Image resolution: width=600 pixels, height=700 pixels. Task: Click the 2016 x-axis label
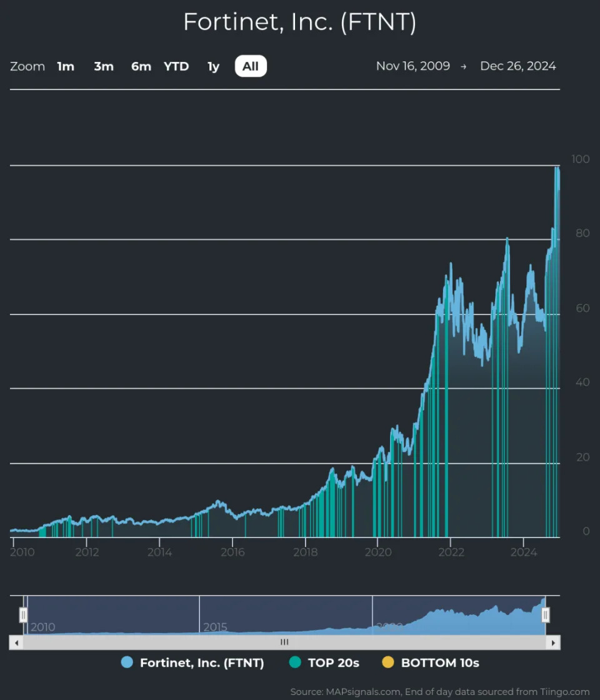pyautogui.click(x=232, y=552)
